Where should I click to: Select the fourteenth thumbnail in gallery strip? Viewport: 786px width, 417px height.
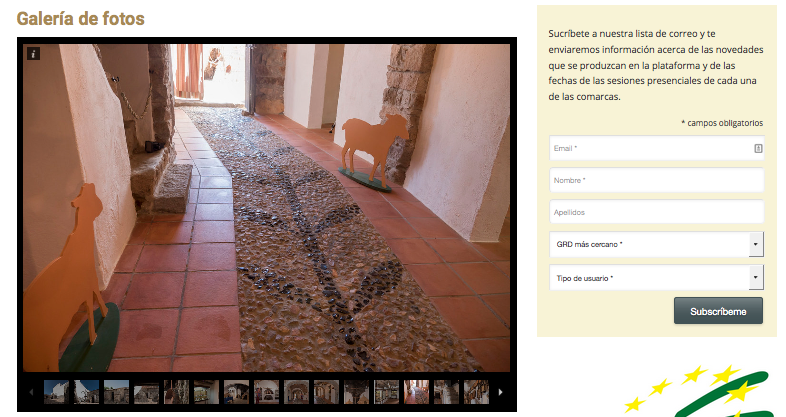447,392
